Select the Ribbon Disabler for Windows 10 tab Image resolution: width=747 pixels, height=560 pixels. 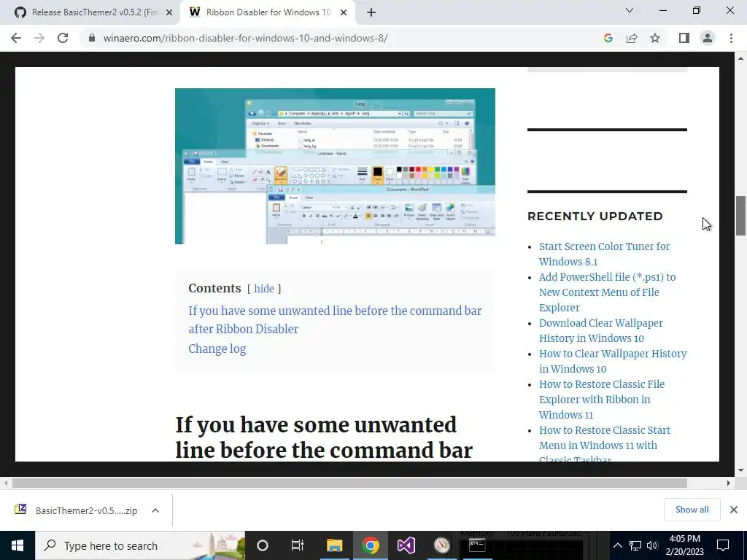point(268,12)
